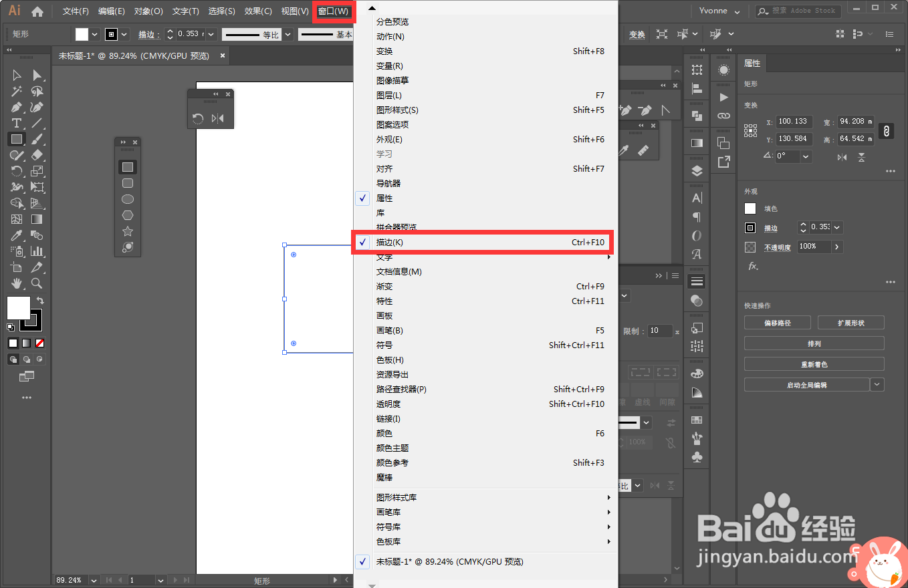Image resolution: width=908 pixels, height=588 pixels.
Task: Select the Type tool
Action: pos(17,123)
